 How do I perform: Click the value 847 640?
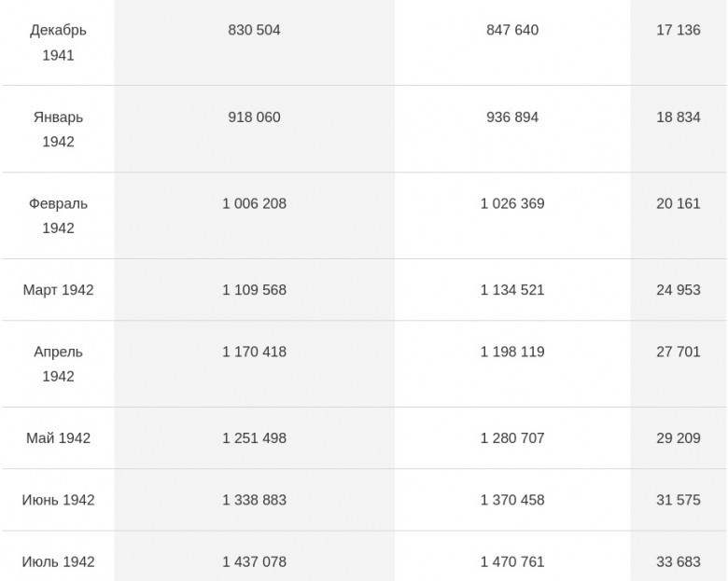click(512, 30)
